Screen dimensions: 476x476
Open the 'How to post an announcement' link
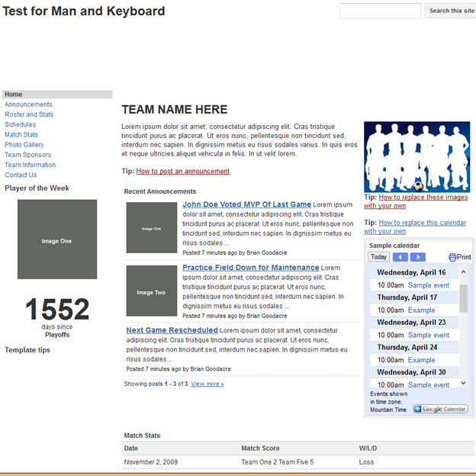tap(182, 172)
